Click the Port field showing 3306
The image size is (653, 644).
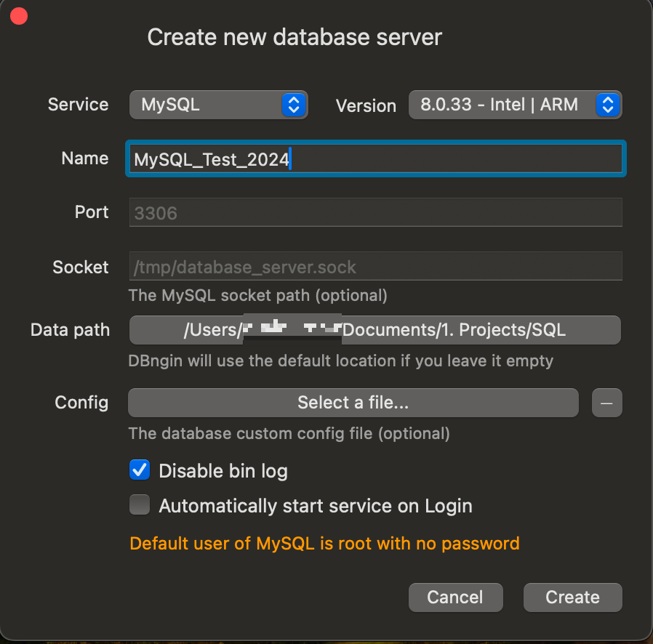point(376,212)
